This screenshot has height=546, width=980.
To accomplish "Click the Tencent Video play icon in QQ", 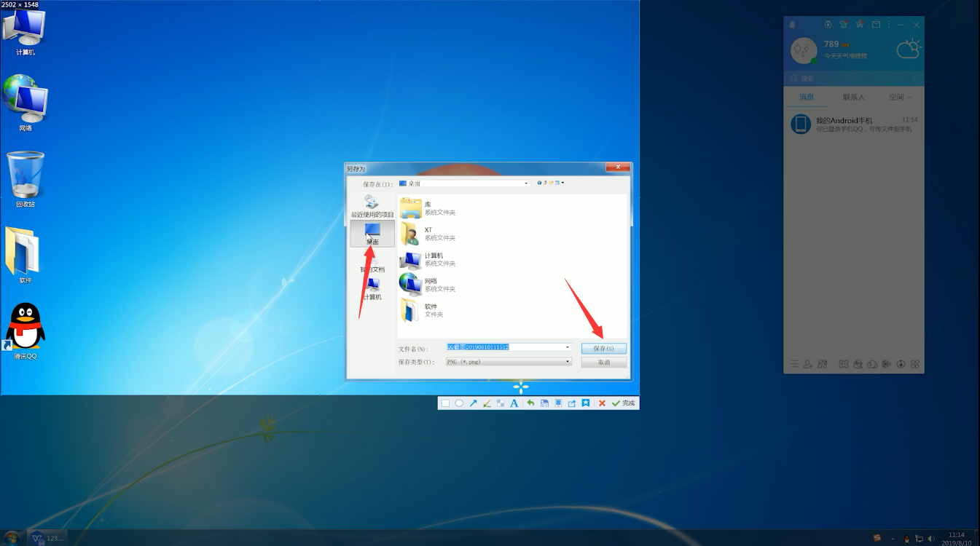I will [886, 364].
